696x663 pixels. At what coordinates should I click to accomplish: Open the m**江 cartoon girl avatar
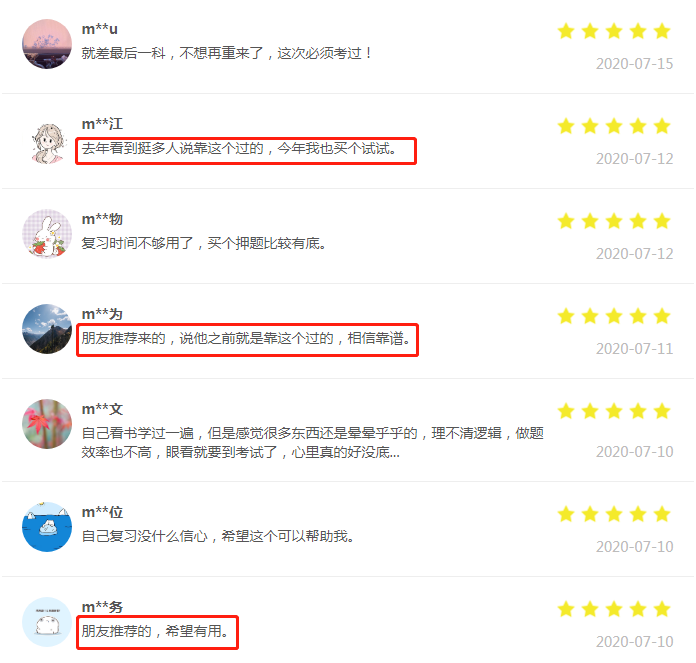(47, 144)
